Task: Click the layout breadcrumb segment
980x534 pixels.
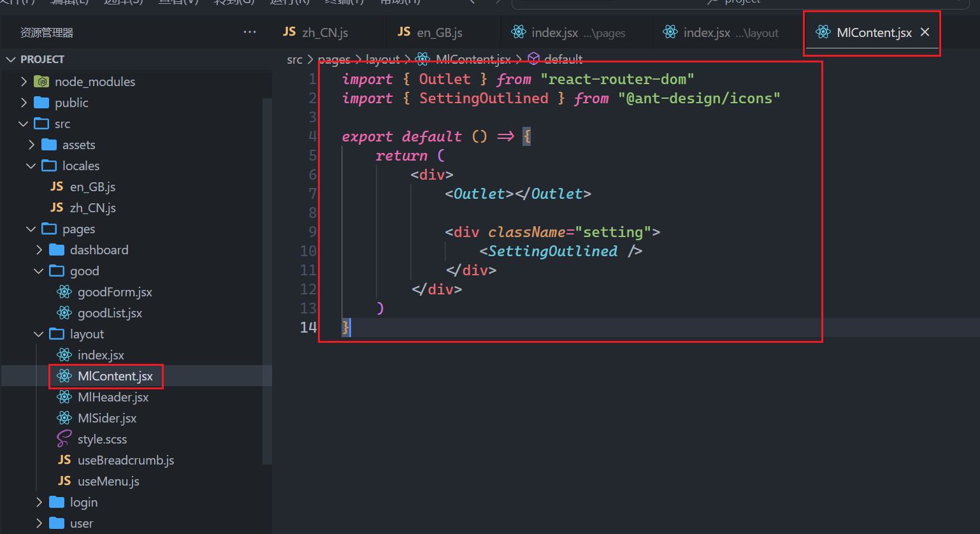Action: pyautogui.click(x=383, y=59)
